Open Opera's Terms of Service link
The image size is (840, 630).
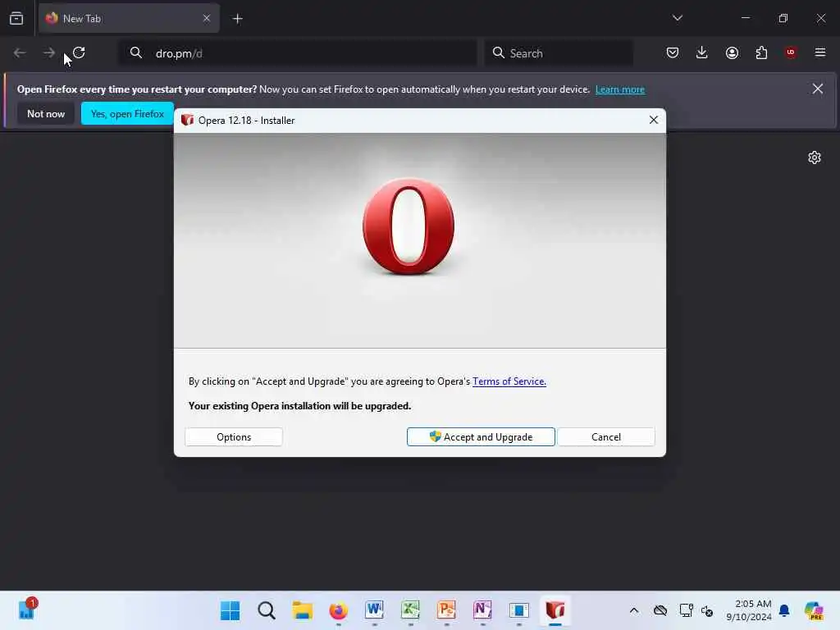click(509, 381)
